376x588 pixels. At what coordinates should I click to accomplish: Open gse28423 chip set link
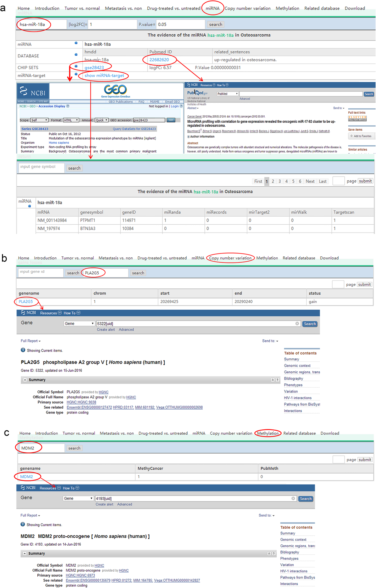[x=94, y=68]
